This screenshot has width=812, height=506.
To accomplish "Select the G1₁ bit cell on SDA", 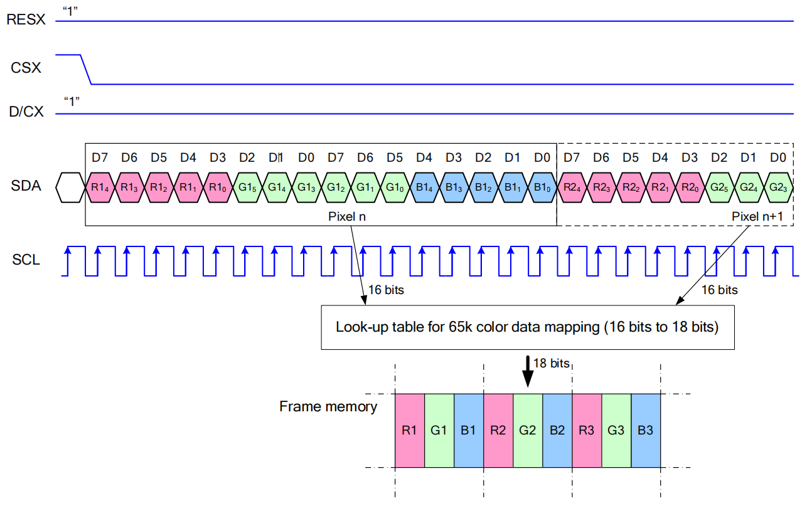I will pyautogui.click(x=365, y=187).
